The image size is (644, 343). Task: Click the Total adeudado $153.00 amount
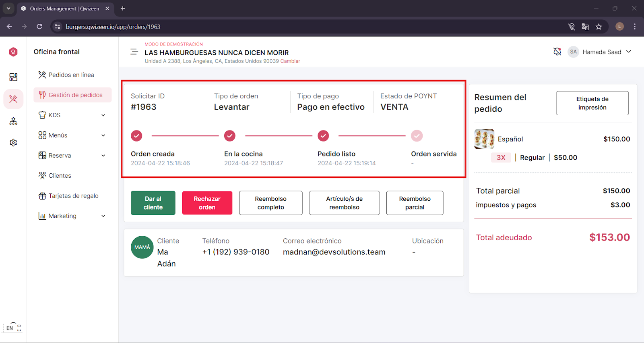(x=609, y=237)
